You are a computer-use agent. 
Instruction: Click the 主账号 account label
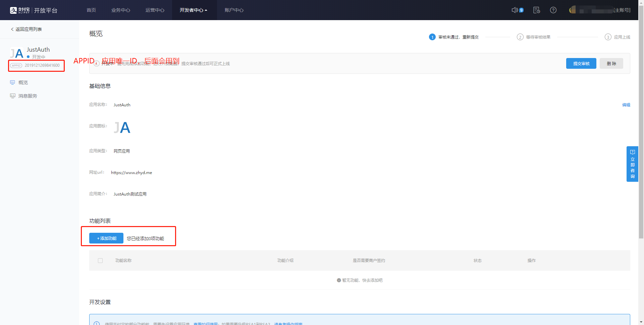point(622,10)
